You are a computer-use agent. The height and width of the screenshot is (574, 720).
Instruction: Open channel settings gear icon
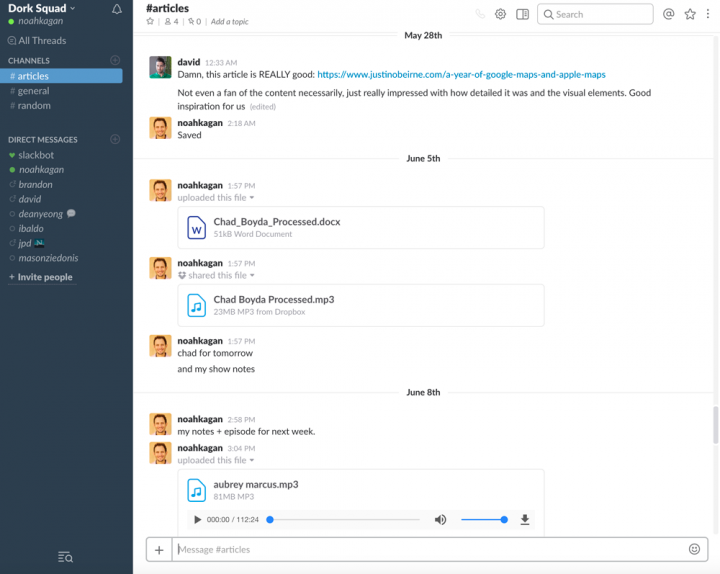click(501, 14)
